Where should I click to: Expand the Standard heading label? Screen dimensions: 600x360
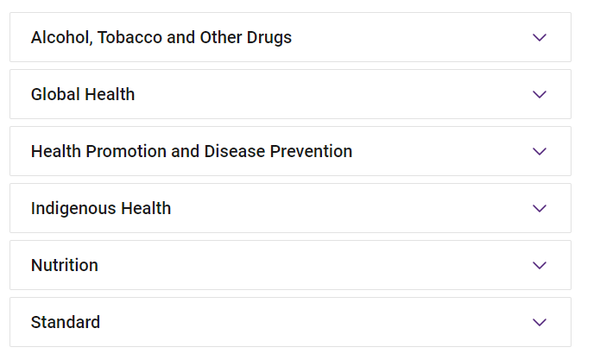(x=65, y=323)
